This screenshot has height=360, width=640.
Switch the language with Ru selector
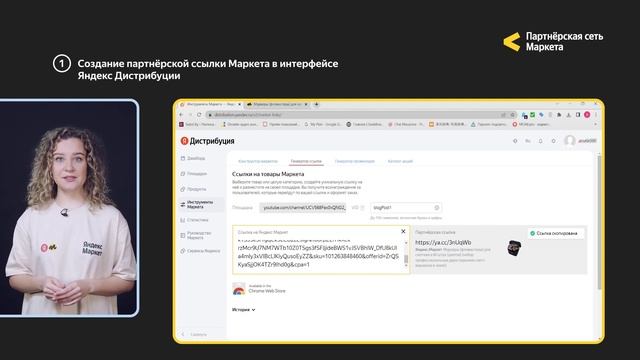(x=528, y=141)
